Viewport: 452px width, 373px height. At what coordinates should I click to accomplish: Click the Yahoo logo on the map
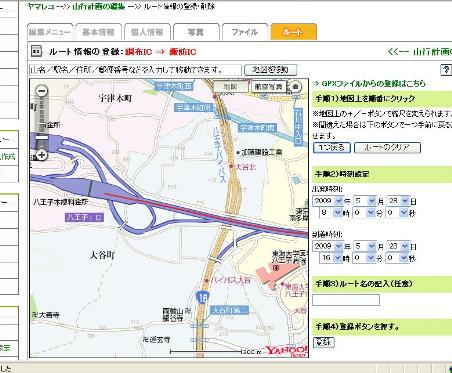pos(286,351)
